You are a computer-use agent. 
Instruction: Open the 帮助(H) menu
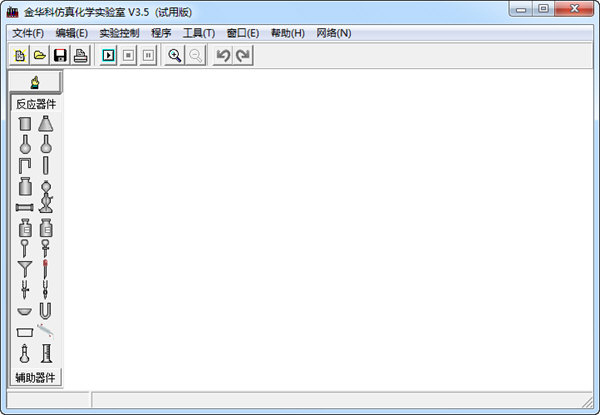[x=288, y=34]
